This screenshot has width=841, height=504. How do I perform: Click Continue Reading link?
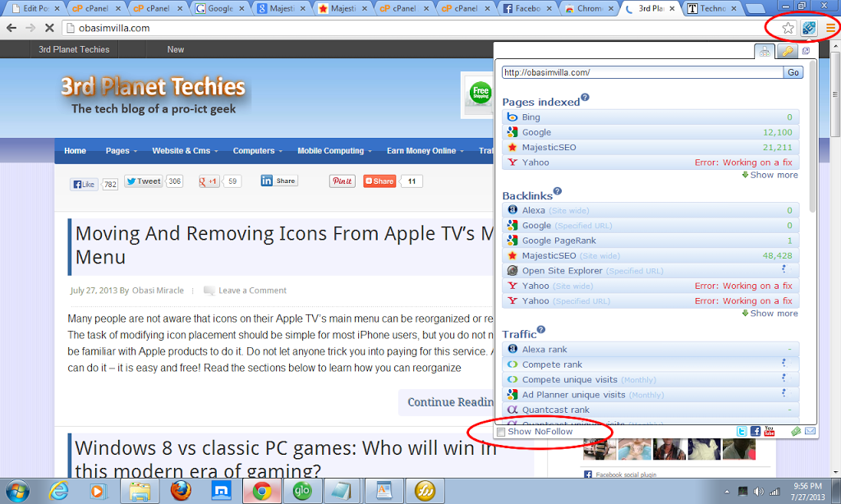(450, 402)
